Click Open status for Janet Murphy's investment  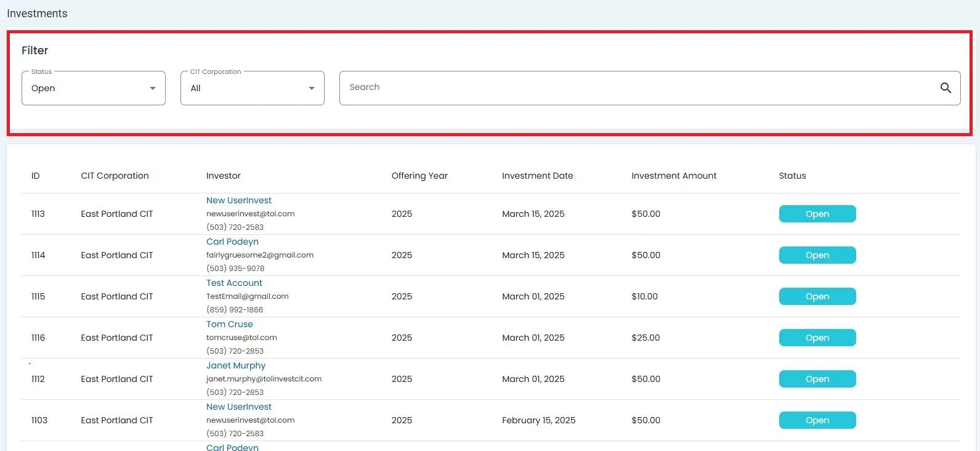click(817, 379)
